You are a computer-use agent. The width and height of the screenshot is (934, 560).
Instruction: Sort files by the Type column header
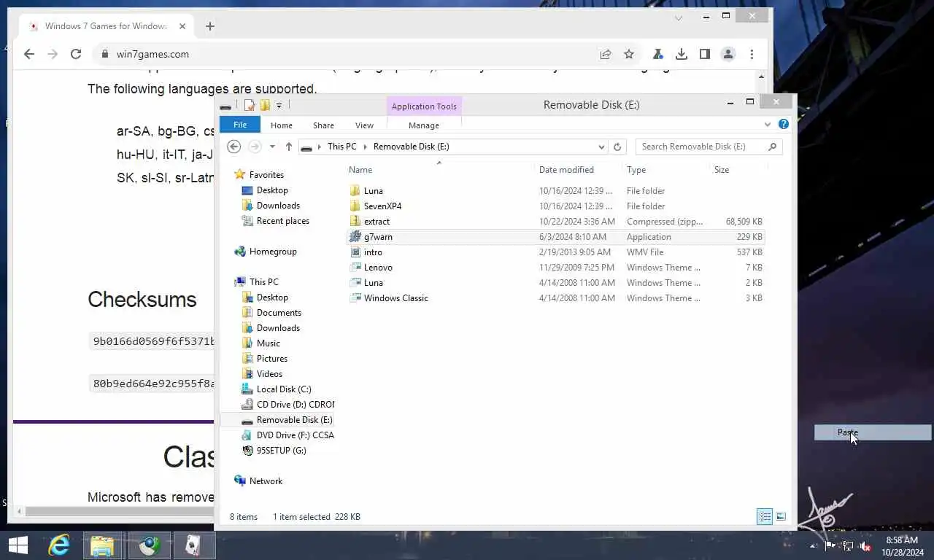coord(636,170)
